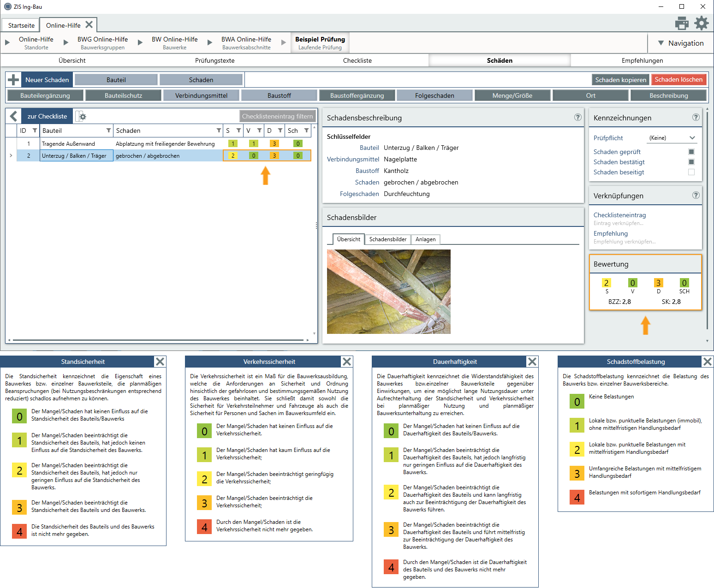Click Eintrag verknüpfen link
Viewport: 714px width, 588px height.
click(x=618, y=223)
